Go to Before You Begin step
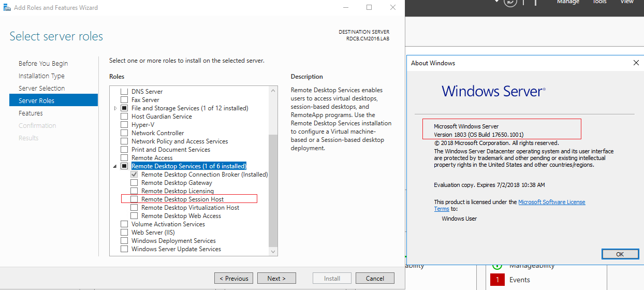The height and width of the screenshot is (290, 644). 43,63
